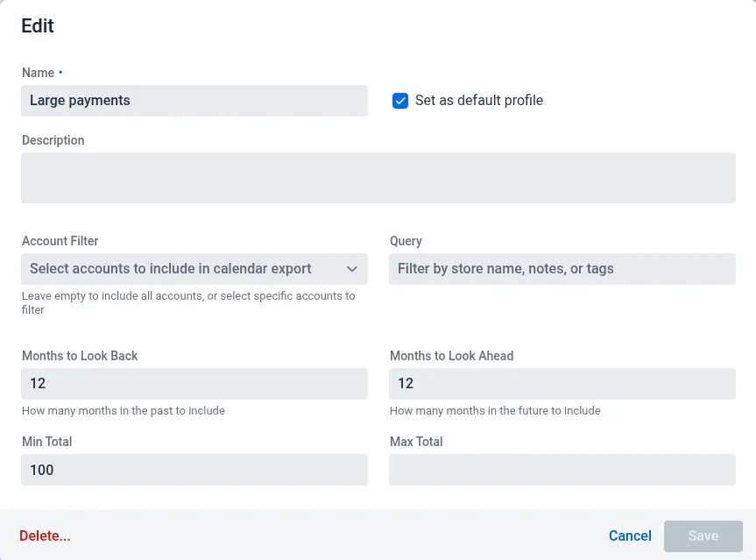Click the chevron arrow in Account Filter
756x560 pixels.
352,269
